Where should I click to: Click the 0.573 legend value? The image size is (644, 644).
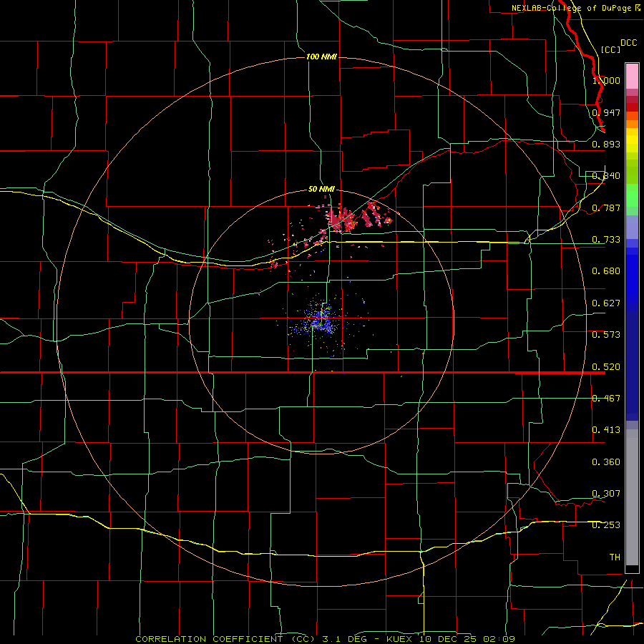tap(606, 335)
